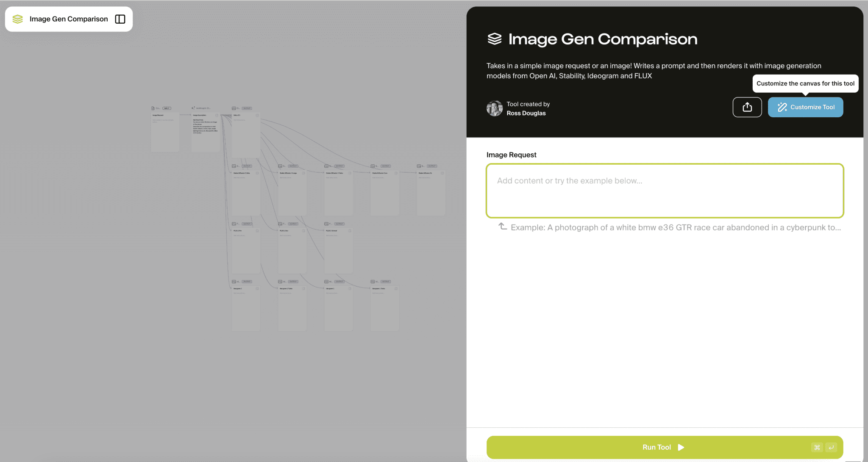The width and height of the screenshot is (868, 462).
Task: Click the layers logo in the top-left title pill
Action: (18, 19)
